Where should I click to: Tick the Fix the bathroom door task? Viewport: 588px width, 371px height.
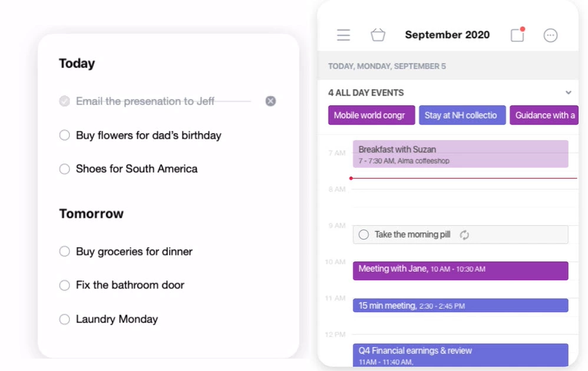point(64,285)
